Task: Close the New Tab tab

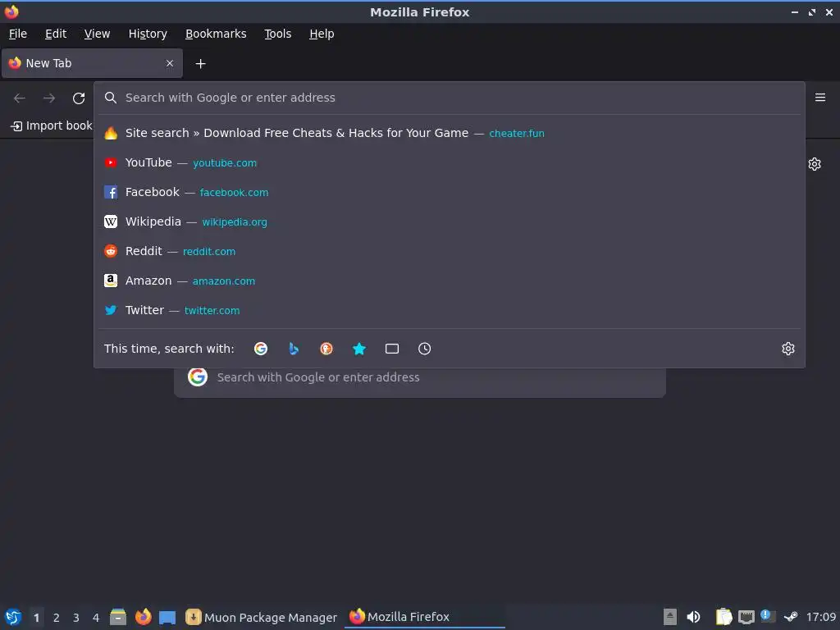Action: (170, 63)
